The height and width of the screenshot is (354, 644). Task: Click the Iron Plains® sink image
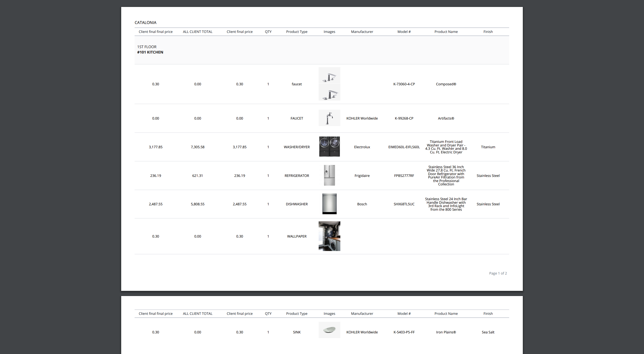pos(329,330)
